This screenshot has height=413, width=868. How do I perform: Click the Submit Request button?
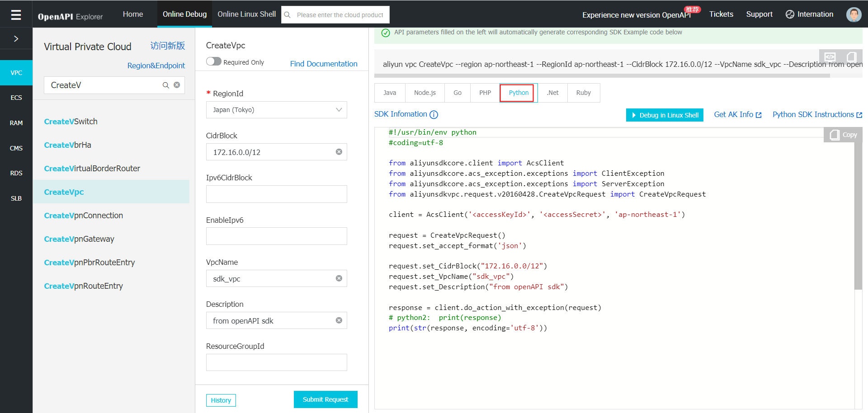(325, 399)
